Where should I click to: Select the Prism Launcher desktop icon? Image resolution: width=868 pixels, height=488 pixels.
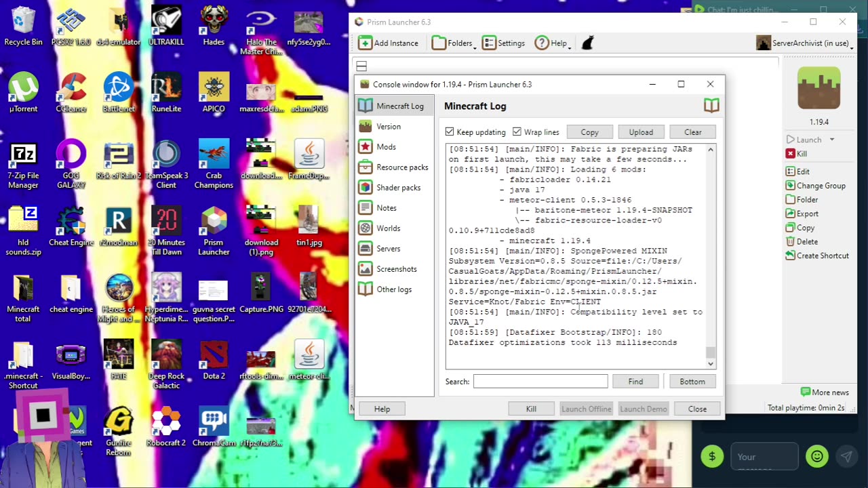[x=214, y=231]
